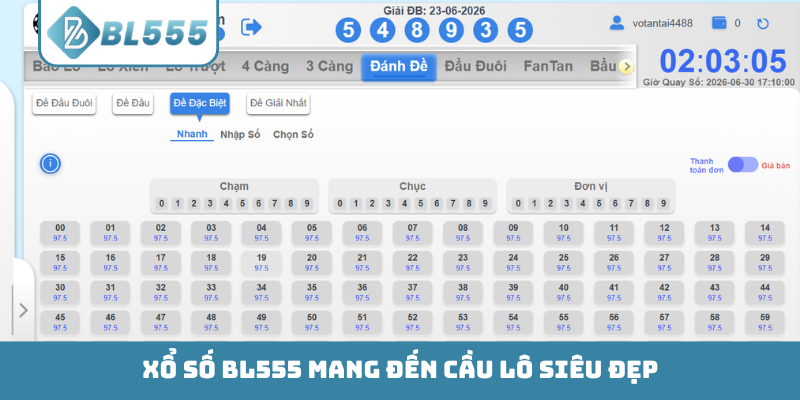
Task: Select digit 9 under Đơn vị
Action: click(663, 204)
